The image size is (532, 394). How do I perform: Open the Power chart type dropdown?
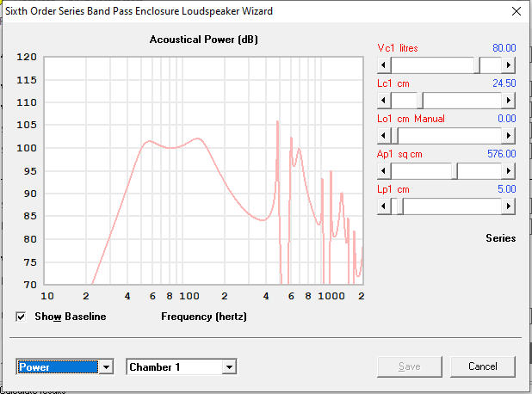pyautogui.click(x=106, y=367)
